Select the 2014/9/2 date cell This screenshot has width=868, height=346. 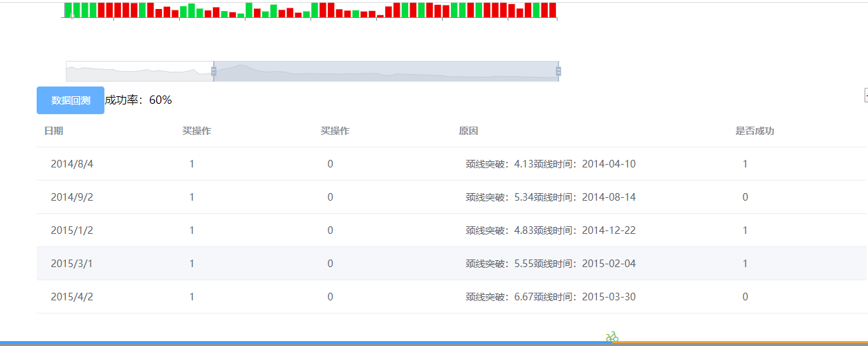pyautogui.click(x=72, y=197)
